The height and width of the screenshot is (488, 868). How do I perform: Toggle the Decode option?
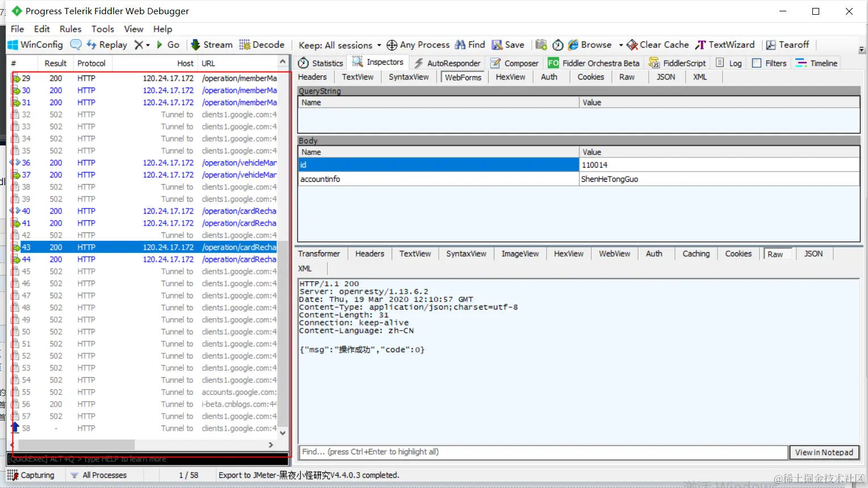click(x=262, y=45)
